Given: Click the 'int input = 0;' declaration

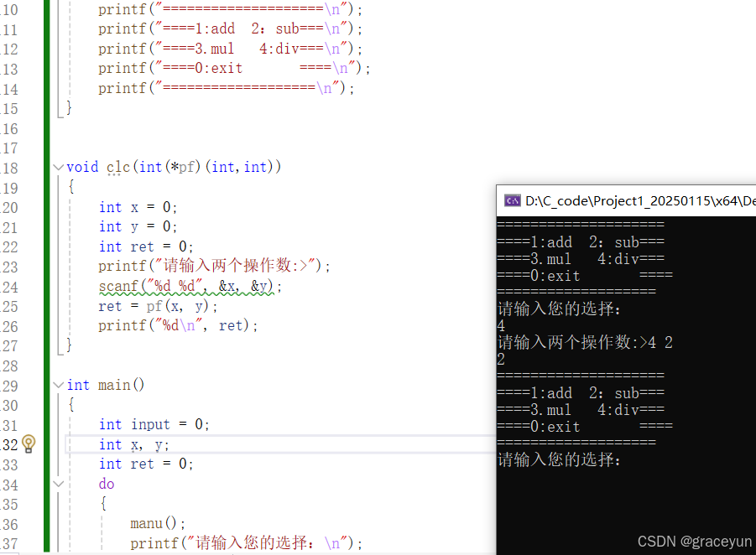Looking at the screenshot, I should pos(154,424).
